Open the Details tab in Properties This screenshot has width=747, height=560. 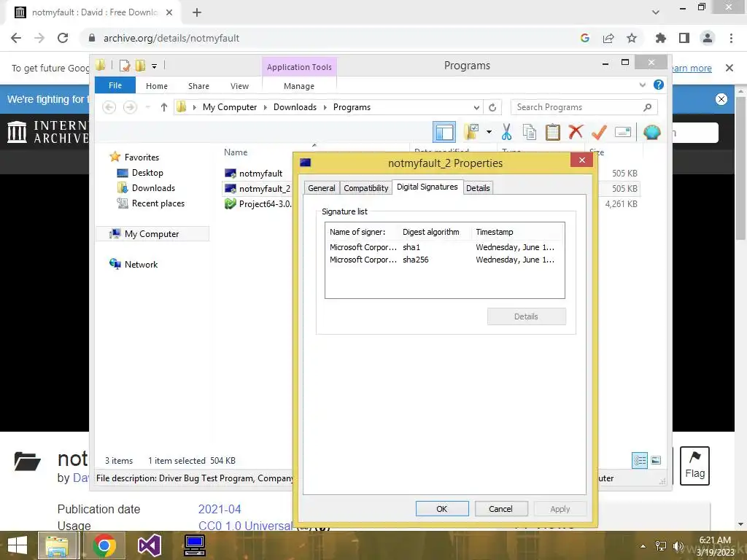click(478, 188)
